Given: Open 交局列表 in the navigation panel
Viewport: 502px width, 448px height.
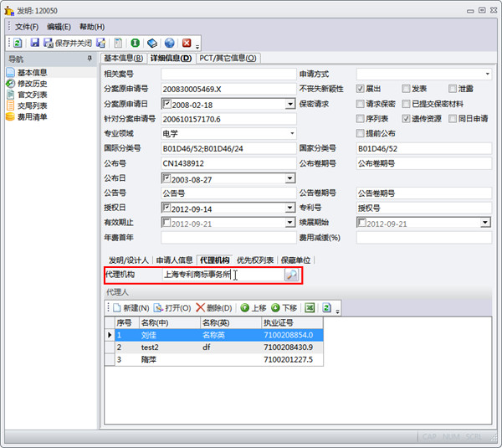Looking at the screenshot, I should tap(33, 106).
